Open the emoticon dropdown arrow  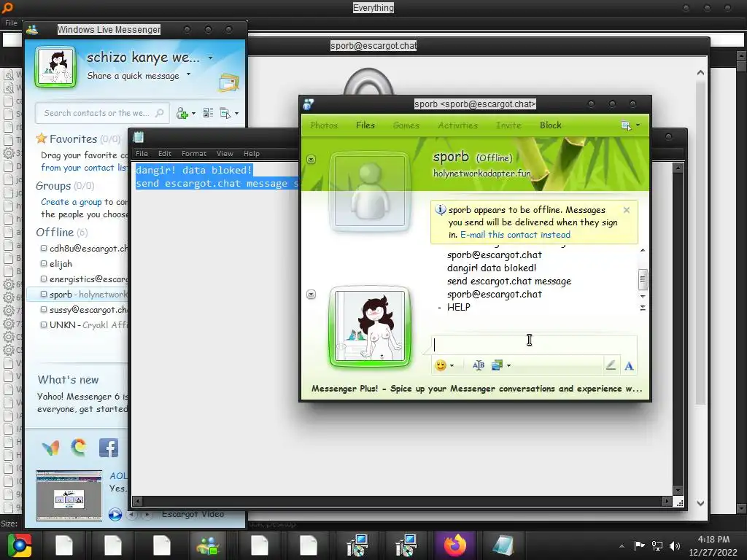click(x=452, y=366)
